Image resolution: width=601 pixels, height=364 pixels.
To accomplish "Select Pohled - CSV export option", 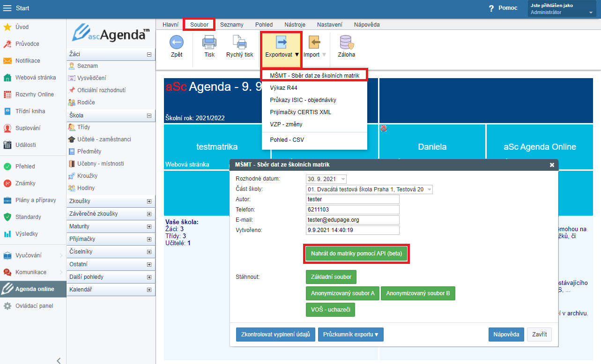I will click(314, 139).
